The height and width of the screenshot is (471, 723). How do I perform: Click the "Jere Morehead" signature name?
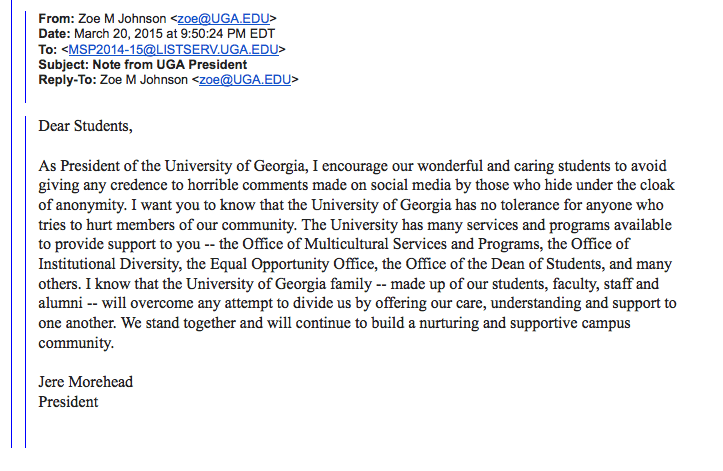[x=85, y=383]
